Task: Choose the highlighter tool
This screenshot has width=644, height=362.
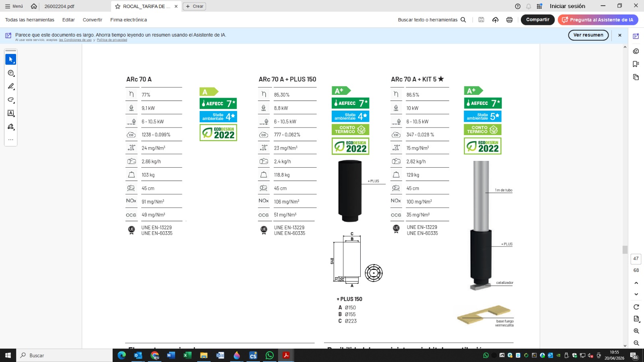Action: coord(11,86)
